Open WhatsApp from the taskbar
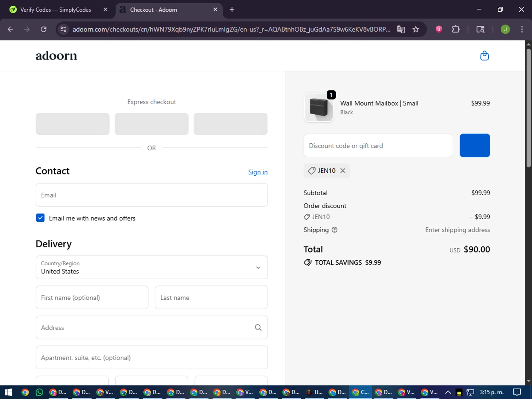This screenshot has width=532, height=399. [39, 392]
